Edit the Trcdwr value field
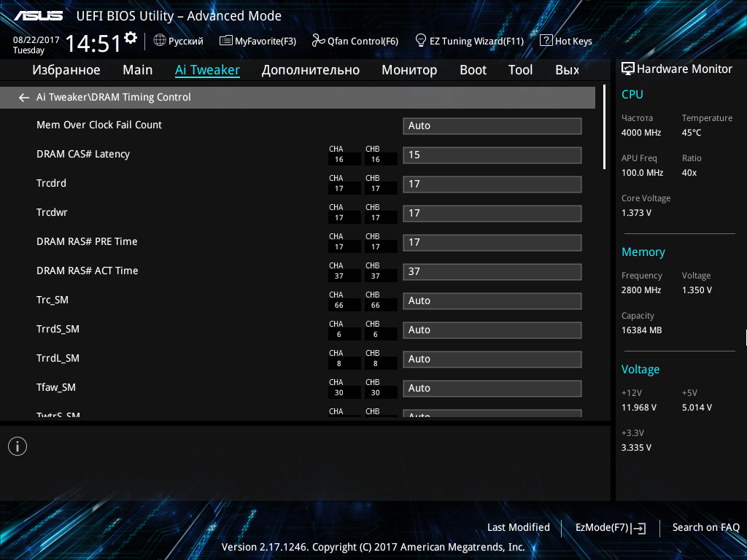This screenshot has width=747, height=560. (x=492, y=213)
